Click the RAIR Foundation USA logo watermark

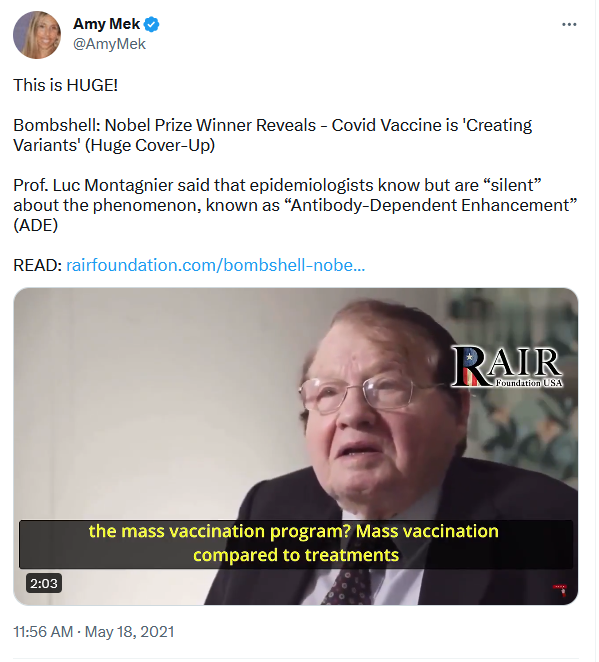click(507, 367)
